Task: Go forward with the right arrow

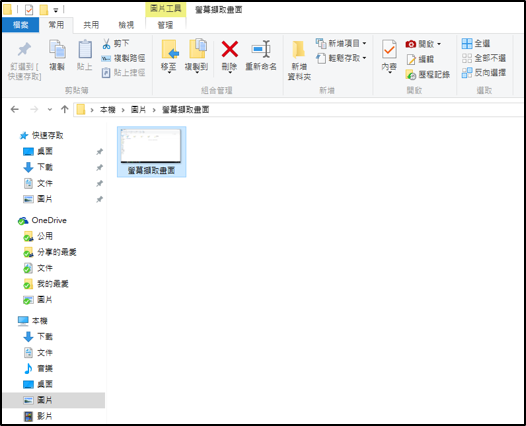Action: [34, 109]
